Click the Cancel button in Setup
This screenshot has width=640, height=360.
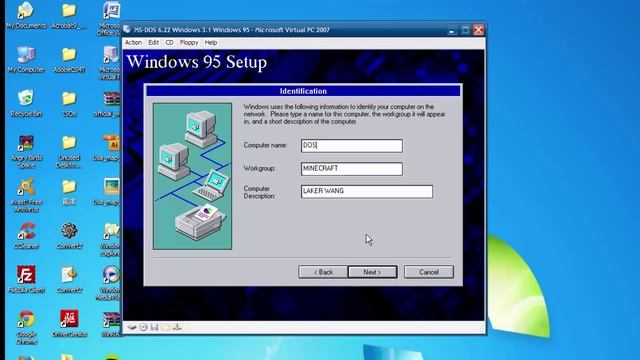429,272
